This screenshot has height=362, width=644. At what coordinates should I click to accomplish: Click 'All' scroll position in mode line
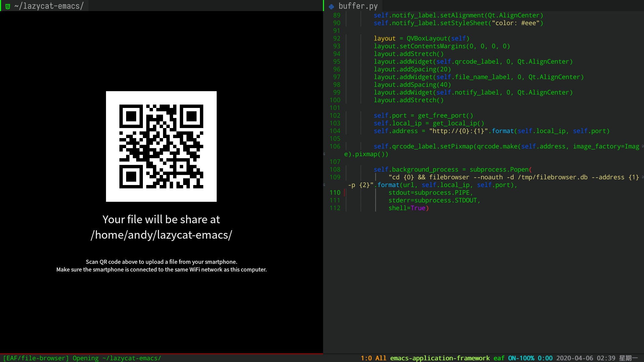pyautogui.click(x=381, y=358)
